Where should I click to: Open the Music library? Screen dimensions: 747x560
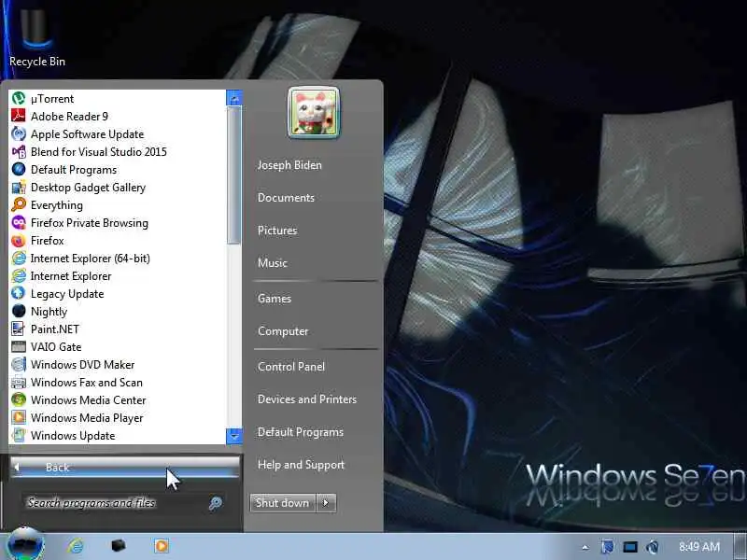(x=273, y=263)
